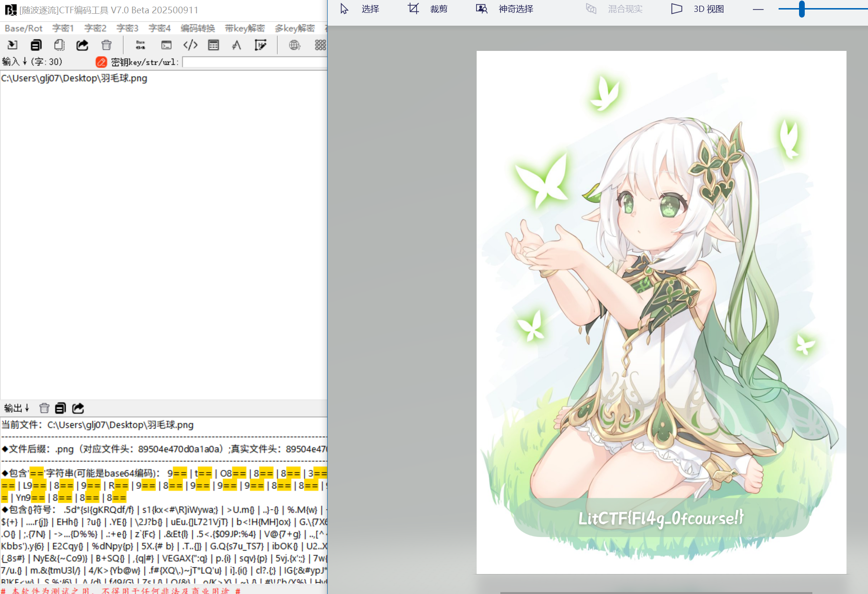Click the code brackets icon

[190, 45]
